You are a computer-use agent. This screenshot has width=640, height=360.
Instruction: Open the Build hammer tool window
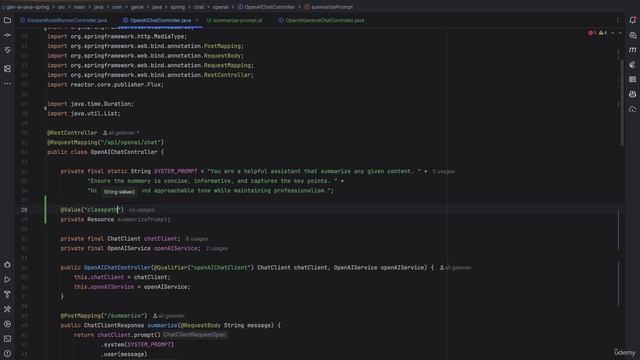coord(7,294)
